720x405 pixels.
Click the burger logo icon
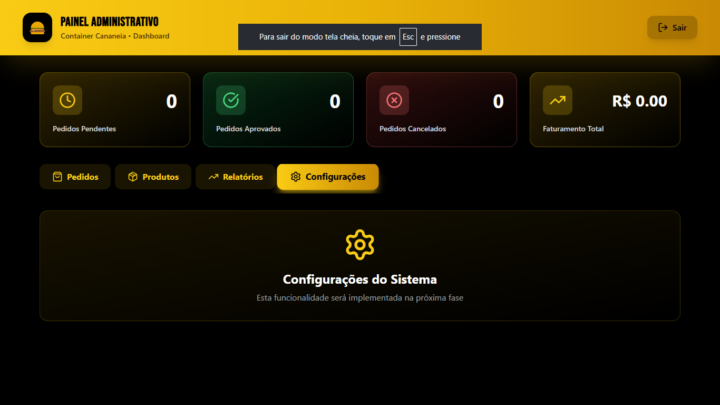click(37, 28)
